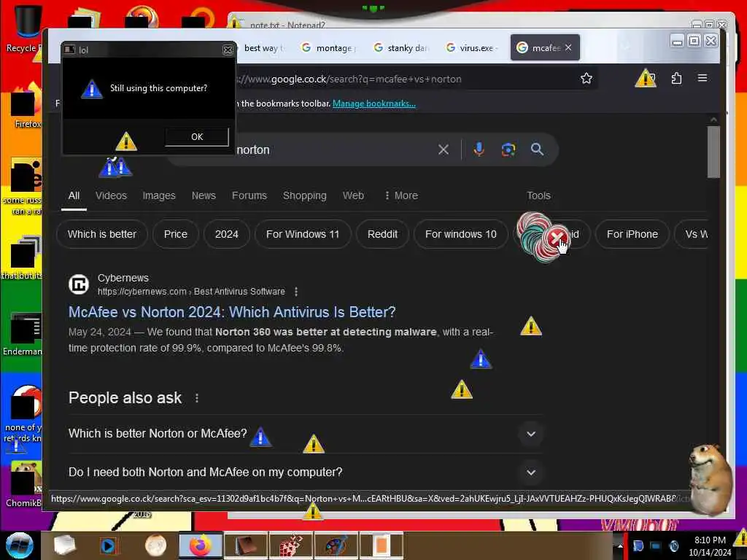Switch to the "stanky" browser tab

tap(402, 48)
